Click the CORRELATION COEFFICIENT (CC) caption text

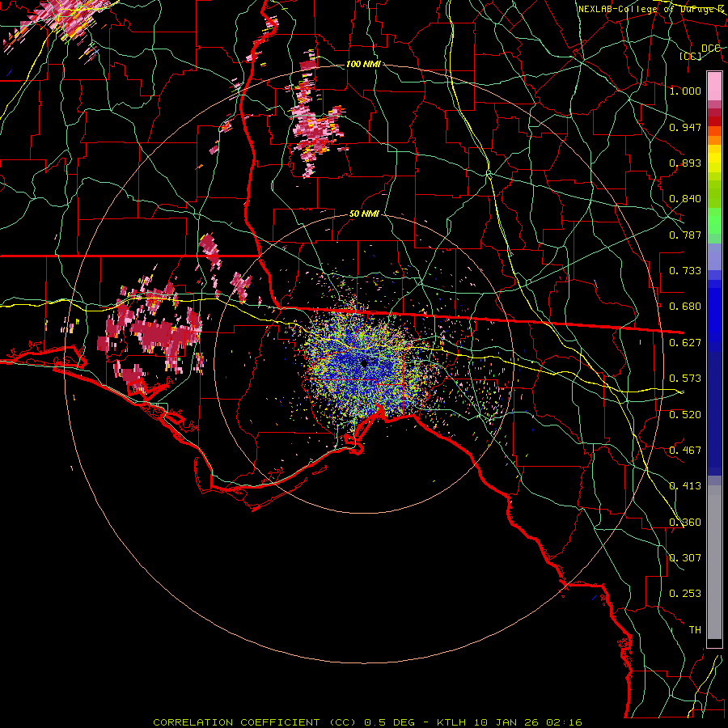tap(255, 722)
